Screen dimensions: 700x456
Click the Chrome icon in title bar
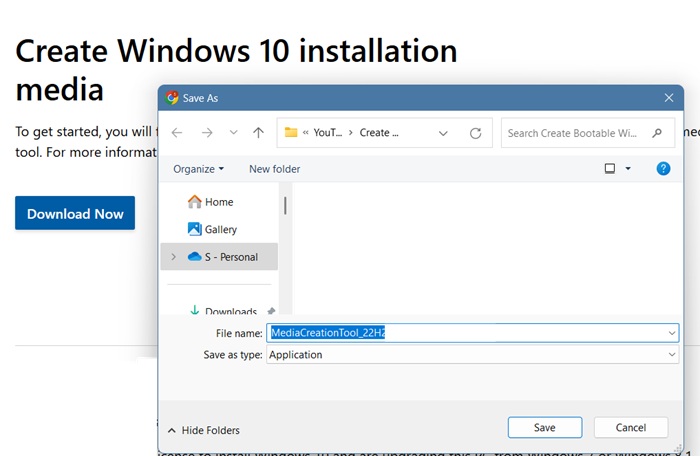171,98
